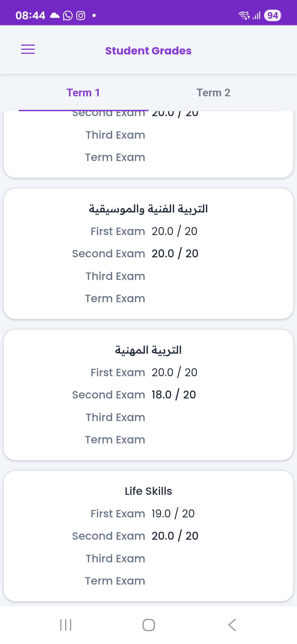The height and width of the screenshot is (644, 297).
Task: Tap the clock time in status bar
Action: [30, 15]
